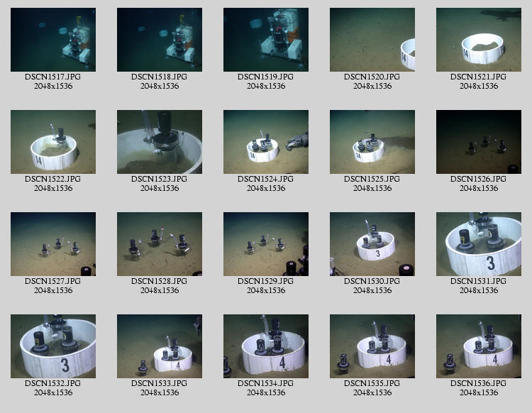Image resolution: width=532 pixels, height=413 pixels.
Task: Open the DSCN1527.JPG thumbnail
Action: (x=53, y=244)
